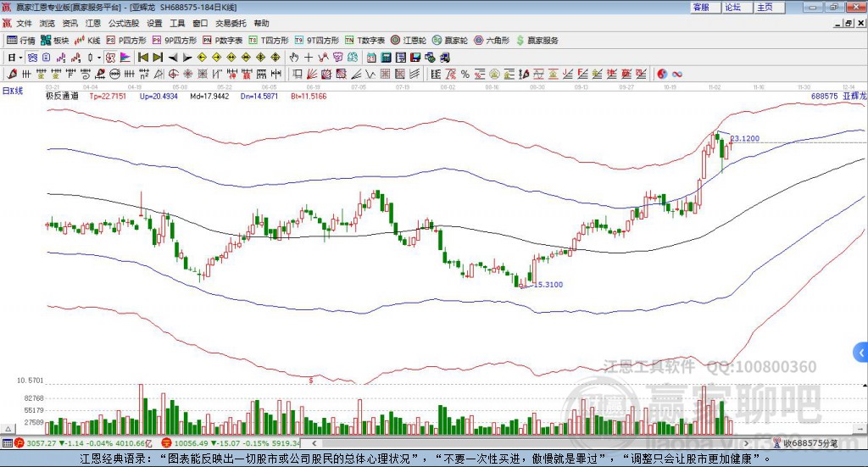Select the hand pan tool

click(x=294, y=58)
